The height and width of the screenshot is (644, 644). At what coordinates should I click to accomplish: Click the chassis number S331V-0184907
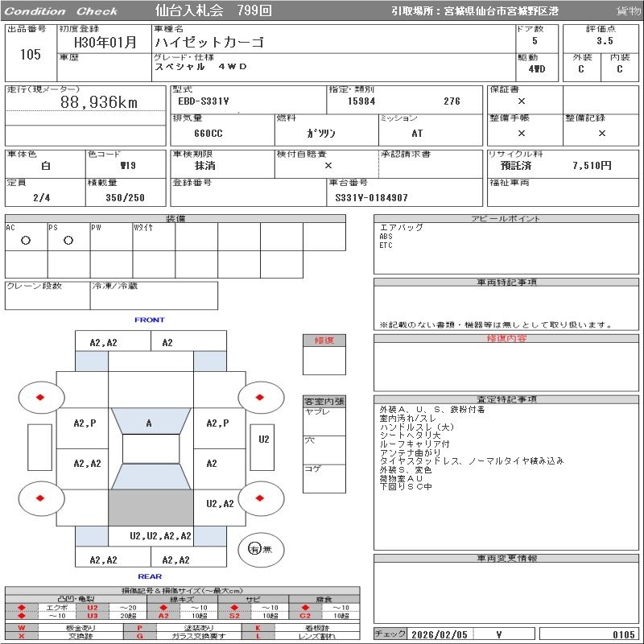tap(371, 198)
